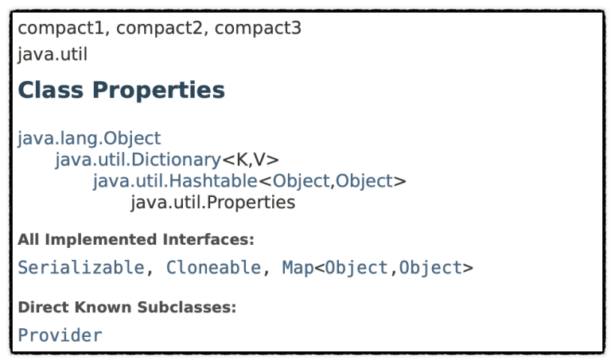
Task: Click the first Object in Map's type parameters
Action: point(356,268)
